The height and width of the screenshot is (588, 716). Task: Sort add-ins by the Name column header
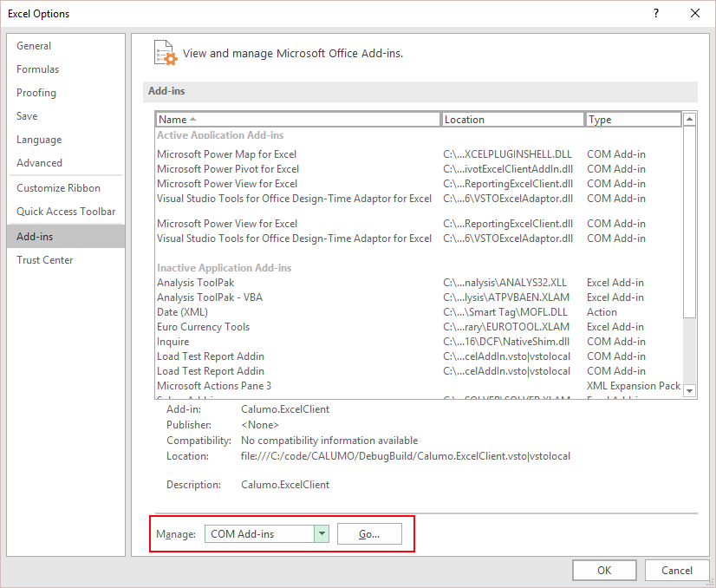297,119
